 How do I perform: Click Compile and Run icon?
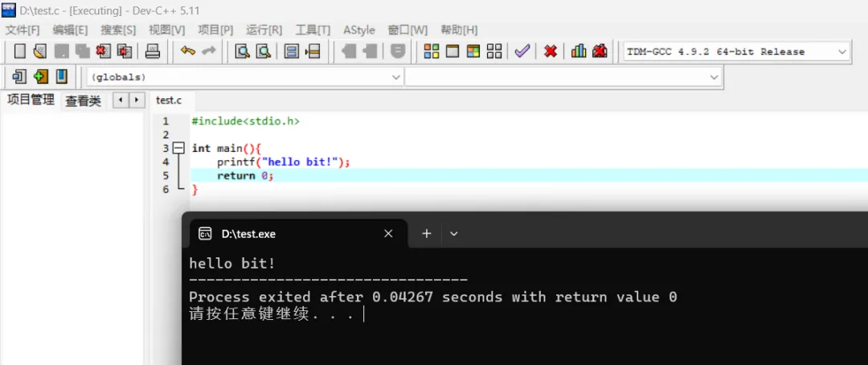pos(473,51)
